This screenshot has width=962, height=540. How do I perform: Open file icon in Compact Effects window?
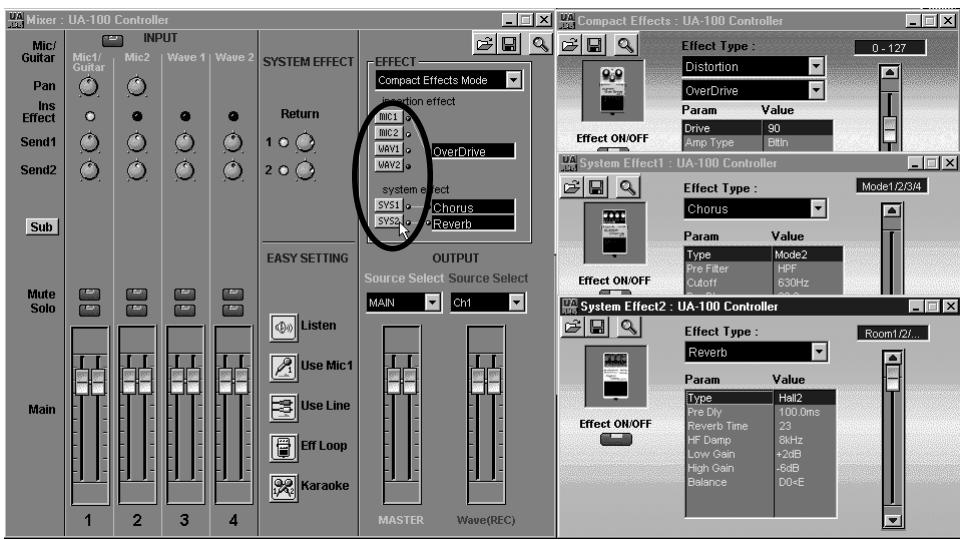[x=569, y=45]
